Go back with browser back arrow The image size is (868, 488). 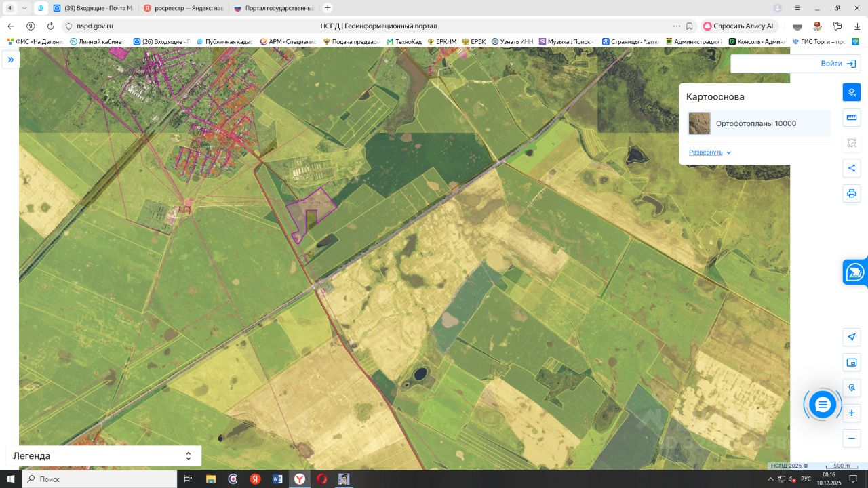point(11,26)
